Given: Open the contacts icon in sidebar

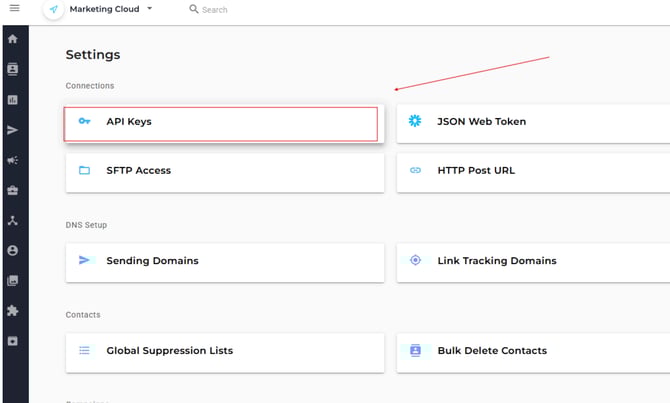Looking at the screenshot, I should pos(13,69).
